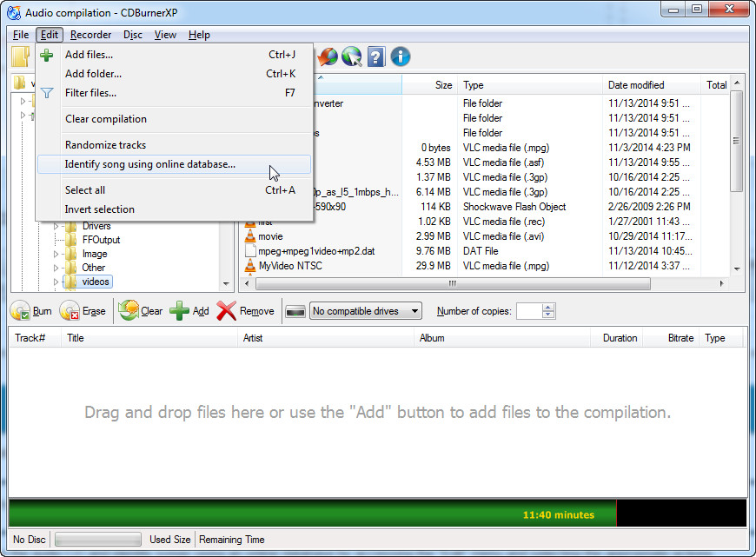Click the Clear compilation toolbar button
756x557 pixels.
click(140, 311)
